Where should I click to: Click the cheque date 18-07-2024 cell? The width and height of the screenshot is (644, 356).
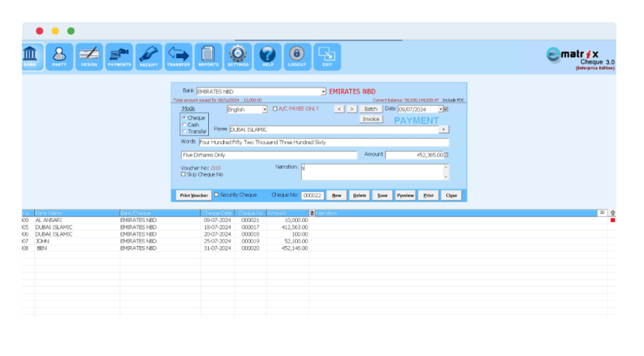click(217, 227)
